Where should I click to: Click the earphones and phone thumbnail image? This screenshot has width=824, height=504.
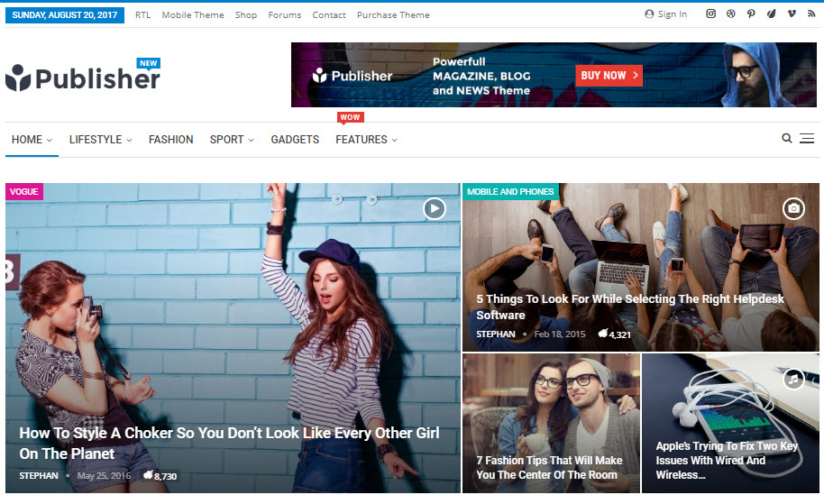(730, 423)
